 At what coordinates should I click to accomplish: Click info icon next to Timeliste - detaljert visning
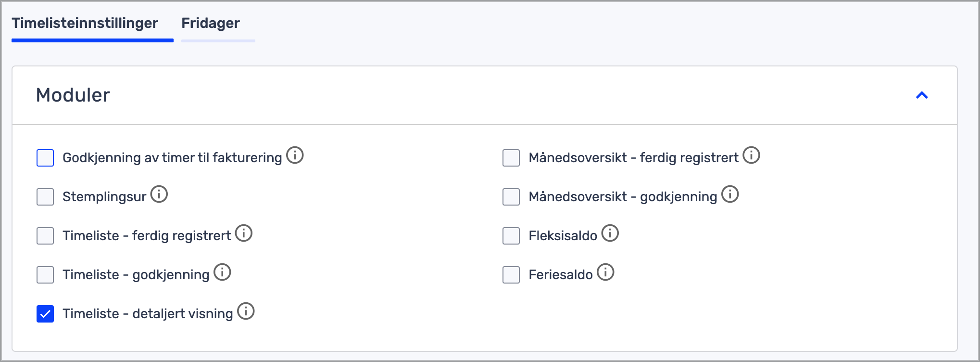click(x=246, y=311)
